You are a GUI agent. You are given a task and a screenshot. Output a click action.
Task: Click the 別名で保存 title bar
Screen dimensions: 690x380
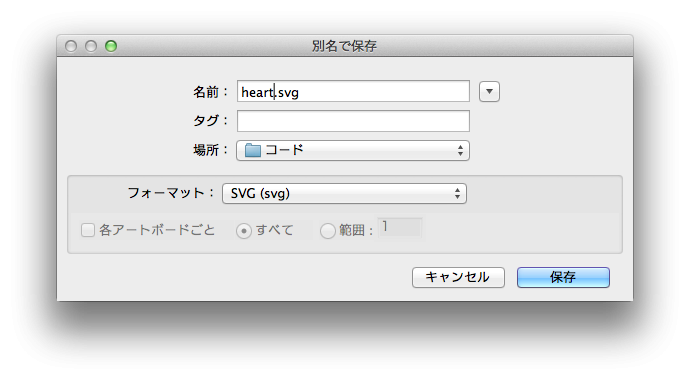click(345, 46)
